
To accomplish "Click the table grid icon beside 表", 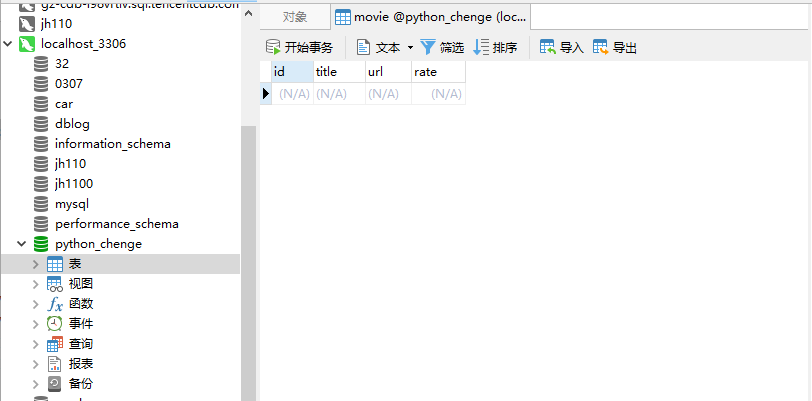I will pyautogui.click(x=55, y=264).
